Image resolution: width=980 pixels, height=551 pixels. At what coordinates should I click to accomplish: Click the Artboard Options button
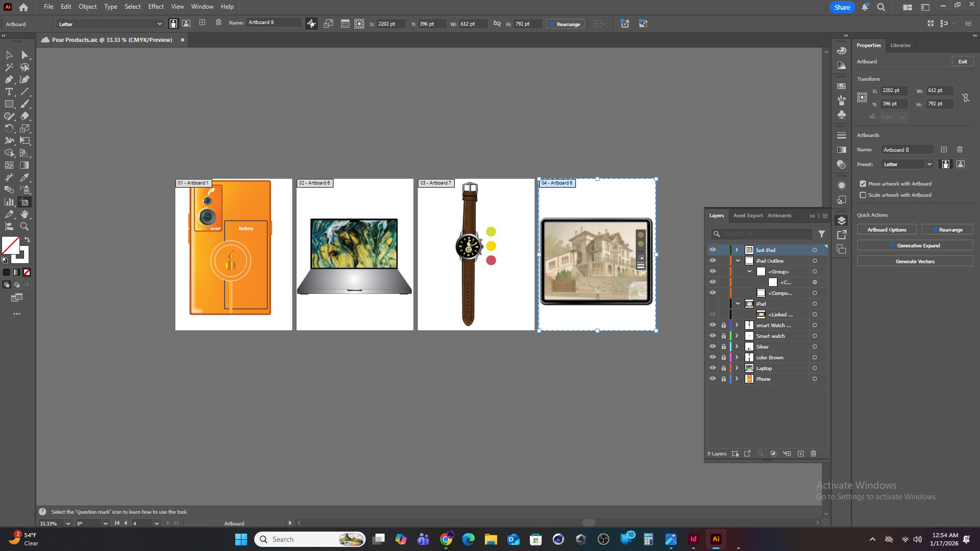click(x=886, y=230)
